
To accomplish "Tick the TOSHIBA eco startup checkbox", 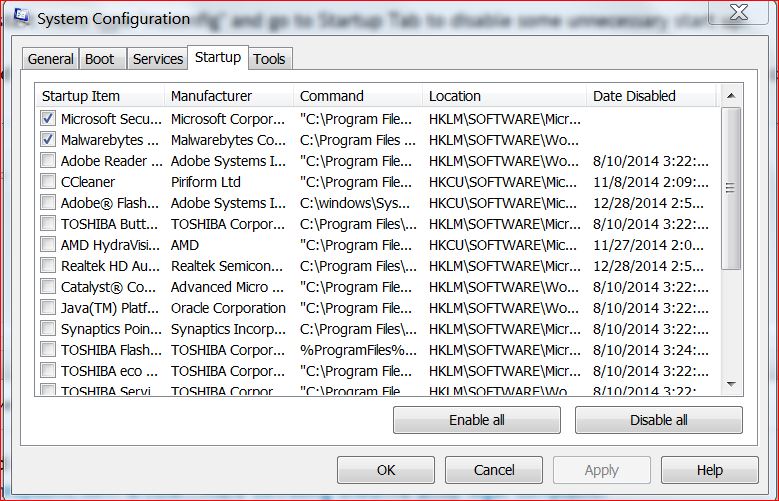I will click(x=48, y=370).
